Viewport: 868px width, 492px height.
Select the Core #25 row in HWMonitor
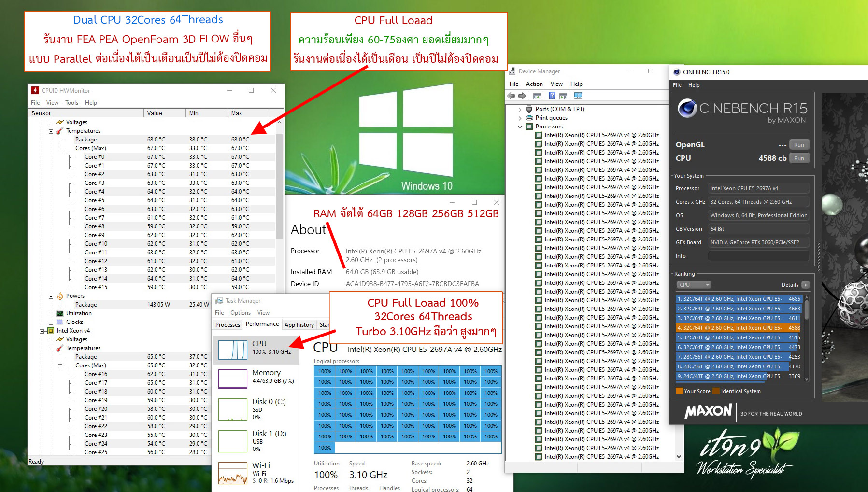(120, 452)
